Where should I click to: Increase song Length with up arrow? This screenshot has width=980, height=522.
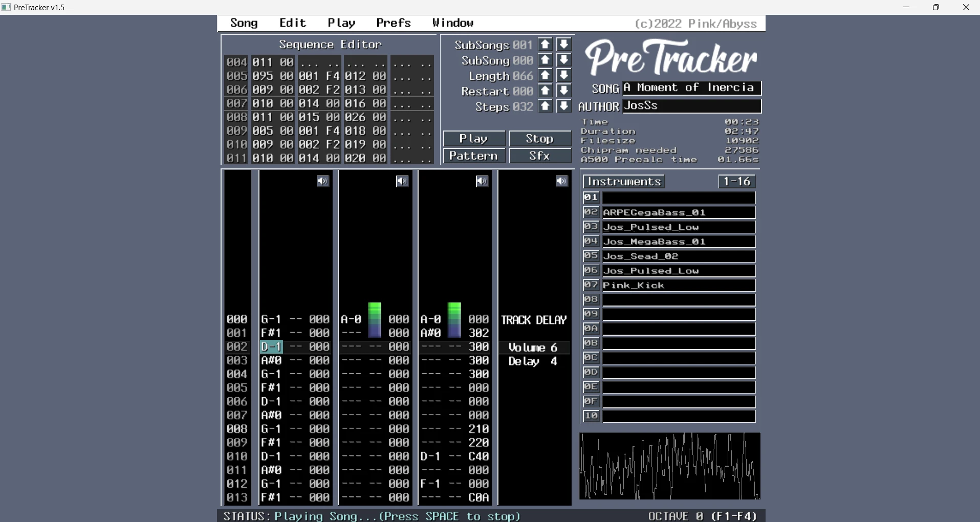tap(545, 76)
